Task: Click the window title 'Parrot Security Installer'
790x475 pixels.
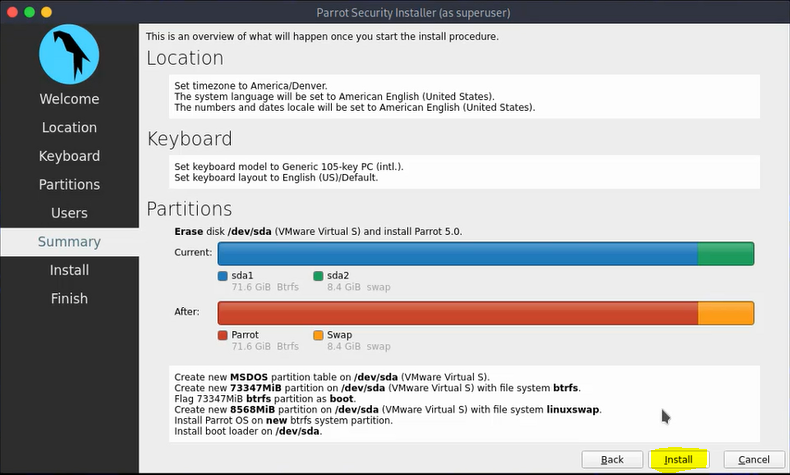Action: [x=413, y=13]
